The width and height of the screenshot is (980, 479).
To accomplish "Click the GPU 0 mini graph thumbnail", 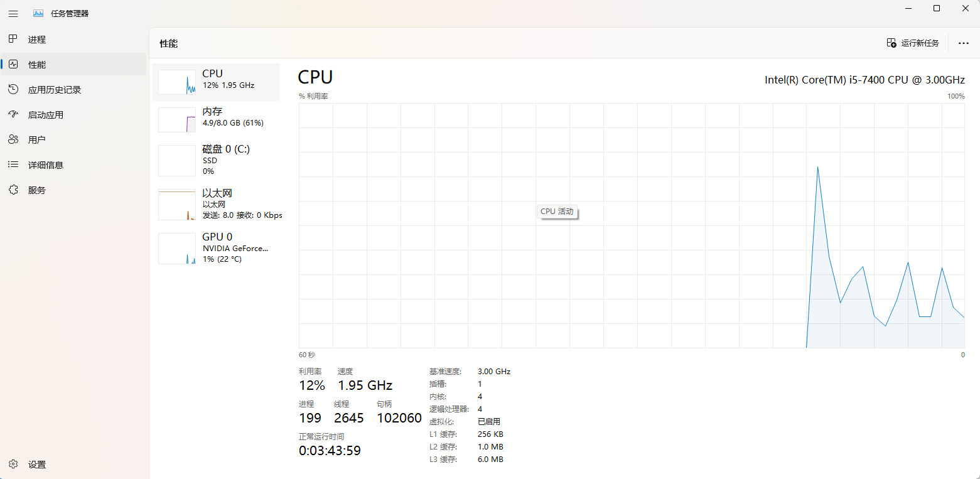I will pyautogui.click(x=177, y=249).
